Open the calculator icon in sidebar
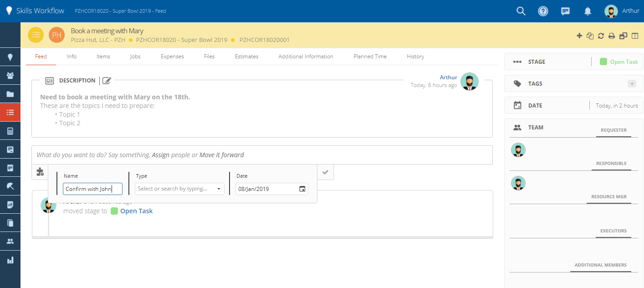The image size is (644, 288). pyautogui.click(x=10, y=131)
